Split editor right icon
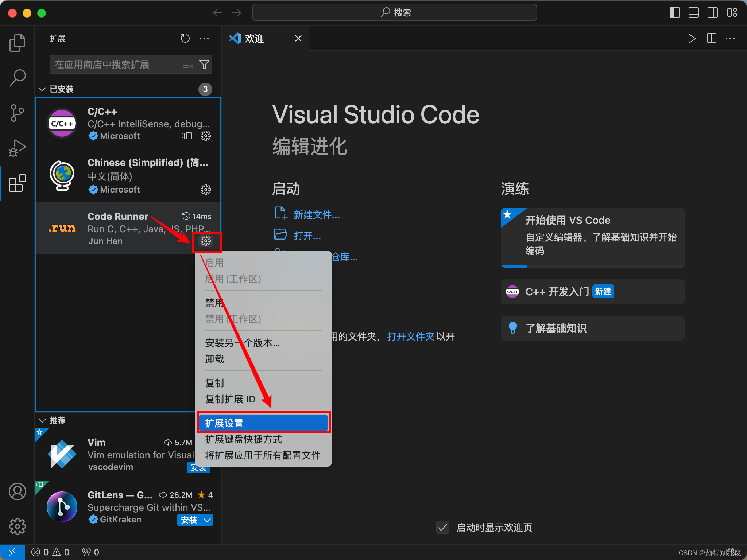747x560 pixels. click(x=711, y=38)
